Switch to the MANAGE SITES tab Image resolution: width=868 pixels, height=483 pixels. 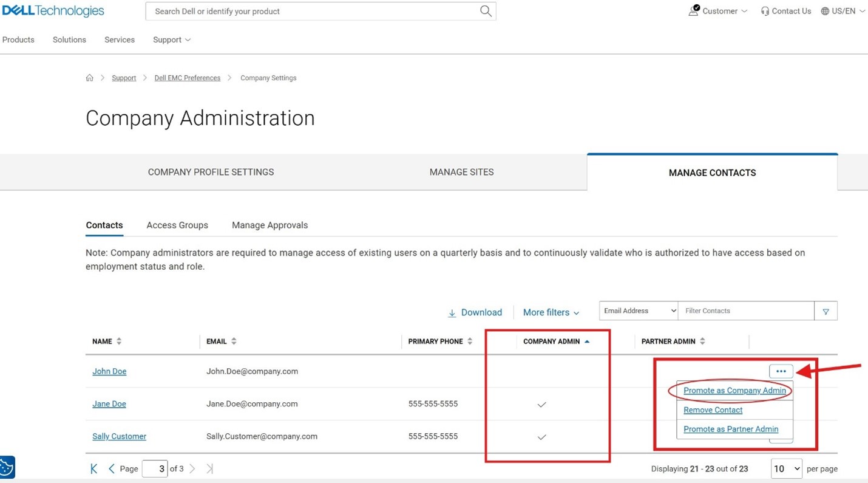tap(461, 172)
